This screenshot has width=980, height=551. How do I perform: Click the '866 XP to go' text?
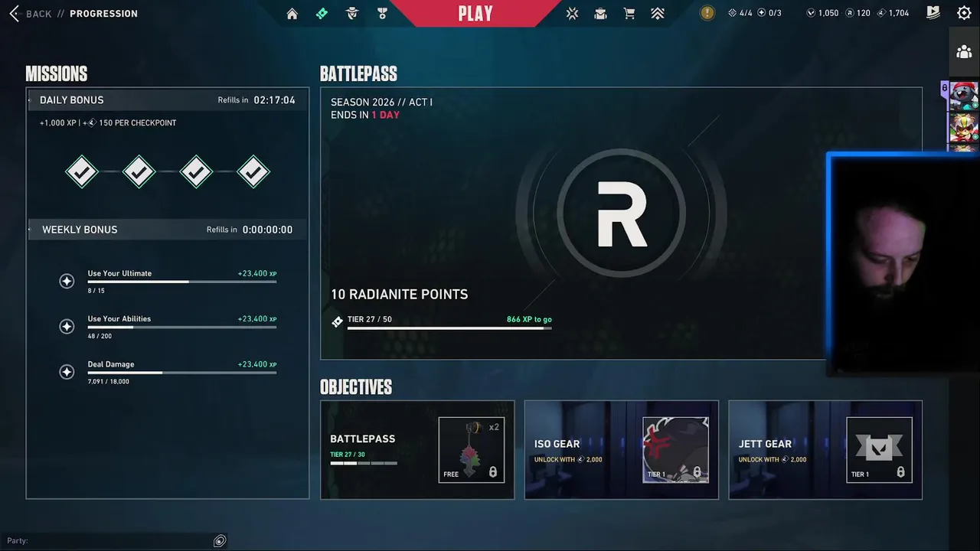click(x=529, y=319)
